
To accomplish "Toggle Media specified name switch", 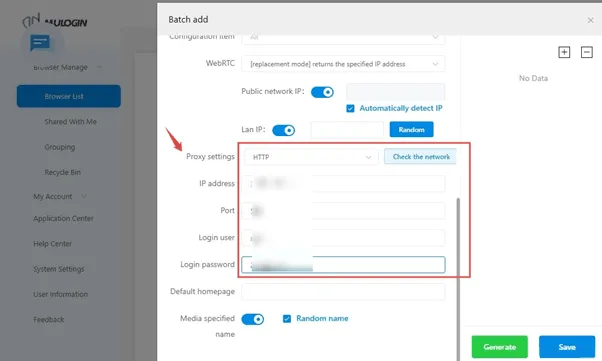I will coord(253,319).
